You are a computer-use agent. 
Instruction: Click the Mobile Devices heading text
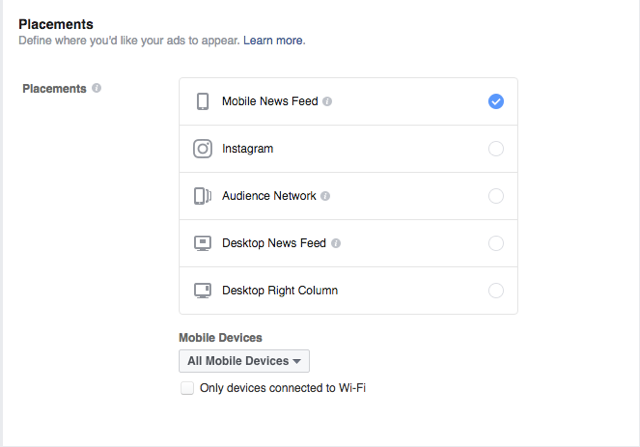(220, 338)
